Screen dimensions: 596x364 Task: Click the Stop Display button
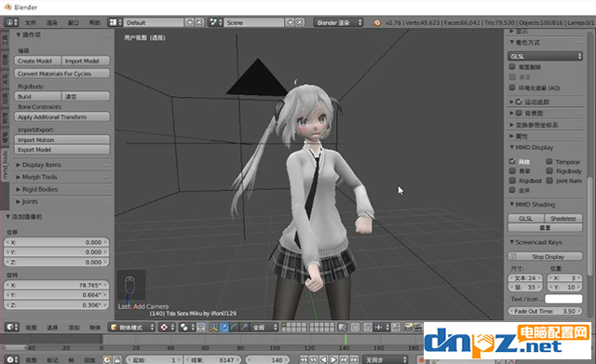(x=546, y=256)
